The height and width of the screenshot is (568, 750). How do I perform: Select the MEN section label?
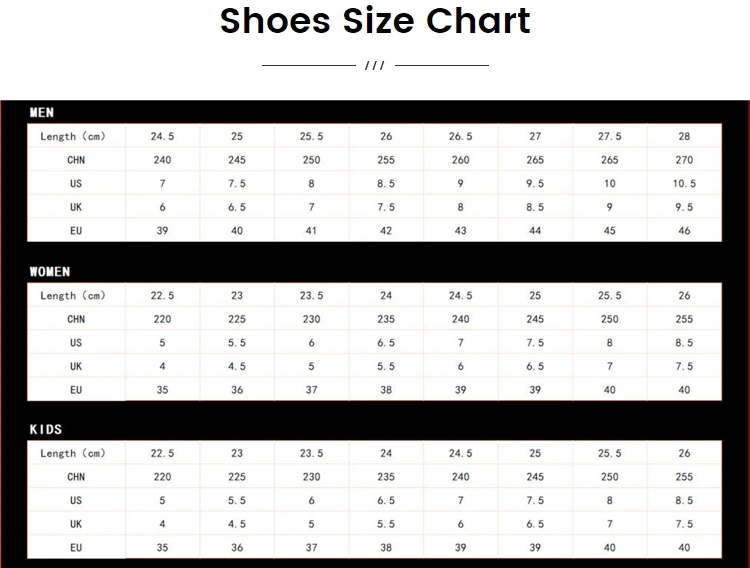tap(42, 112)
